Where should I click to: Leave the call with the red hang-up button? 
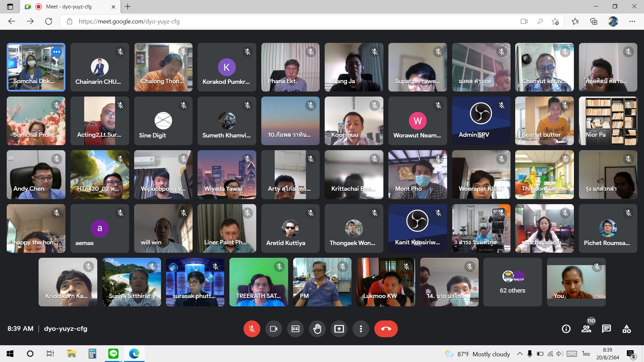click(386, 329)
